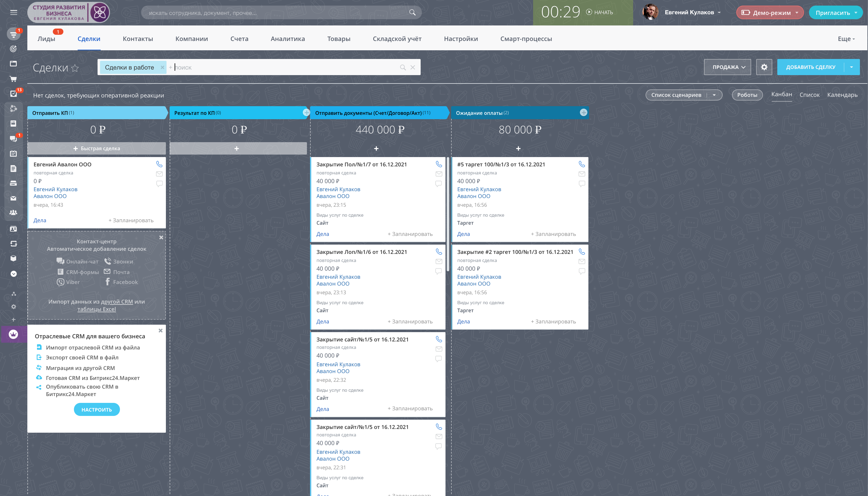
Task: Click the magnifier icon in top search bar
Action: 412,13
